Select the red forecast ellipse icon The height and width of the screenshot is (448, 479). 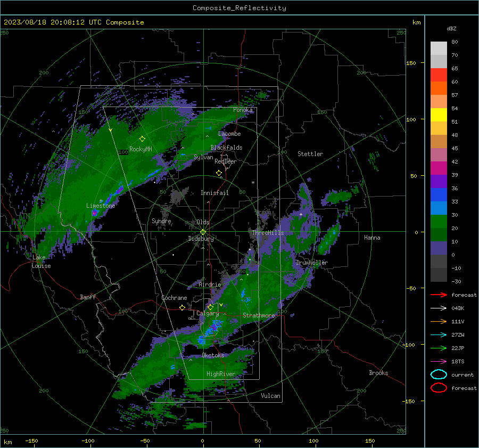coord(439,388)
